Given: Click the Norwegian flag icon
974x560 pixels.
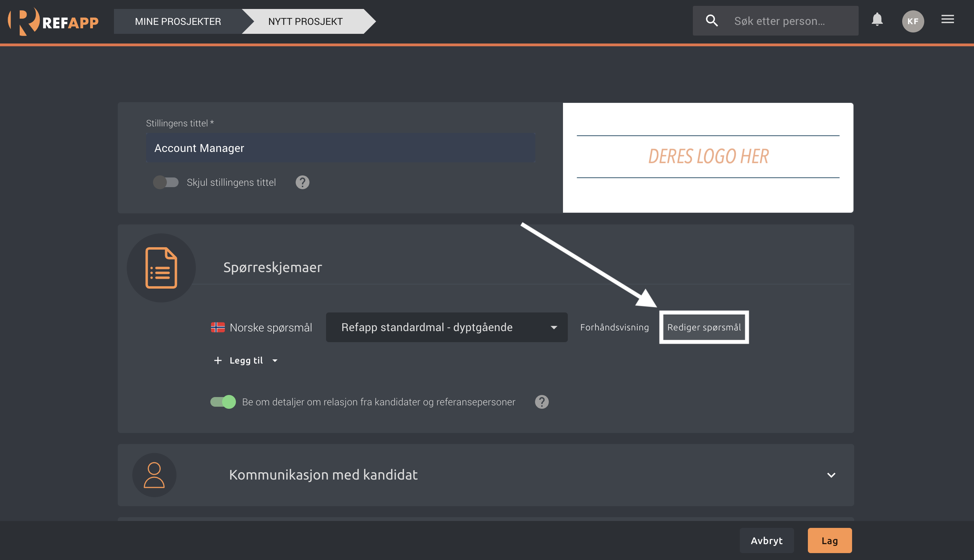Looking at the screenshot, I should 218,327.
